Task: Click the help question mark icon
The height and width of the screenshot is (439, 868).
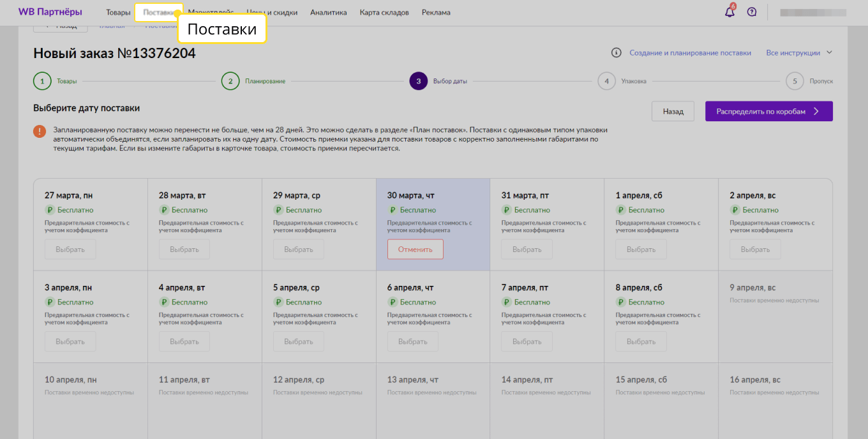Action: point(751,12)
